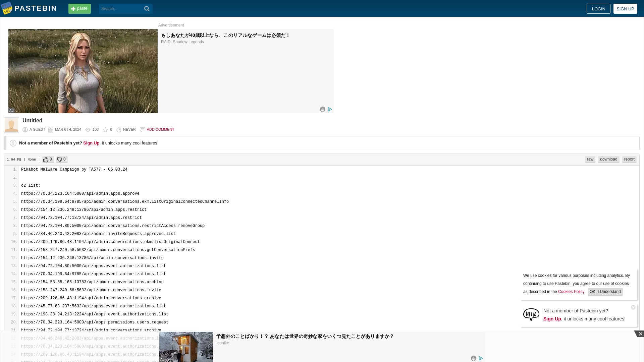Dislike the paste with thumbs down

click(62, 160)
